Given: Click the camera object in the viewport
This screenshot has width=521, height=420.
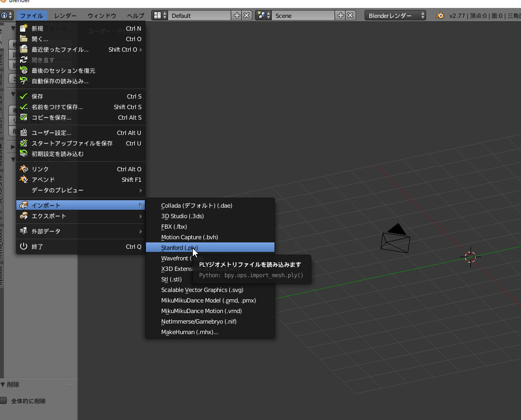Looking at the screenshot, I should click(395, 239).
